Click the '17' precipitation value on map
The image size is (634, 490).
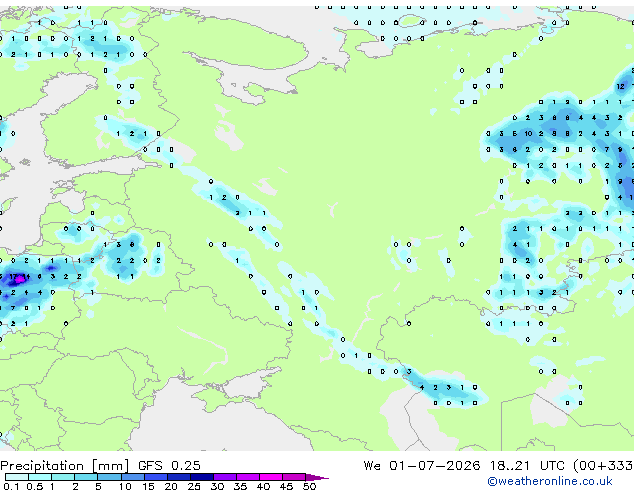click(13, 277)
